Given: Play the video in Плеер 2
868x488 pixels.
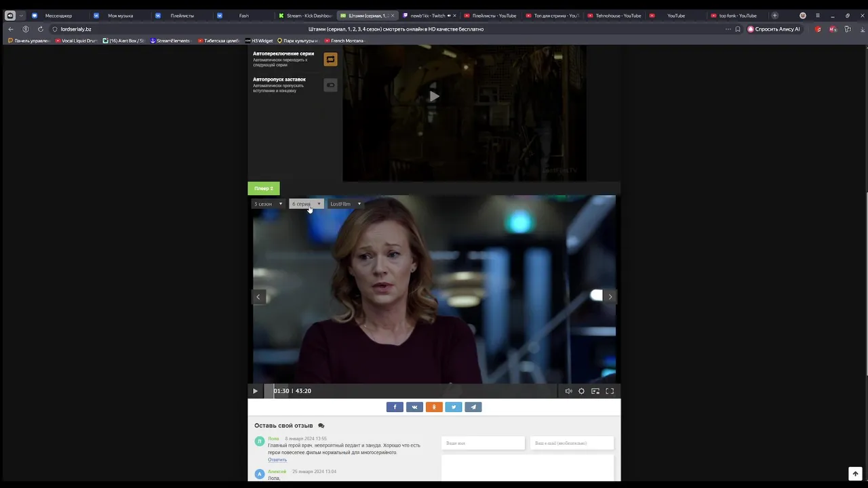Looking at the screenshot, I should tap(255, 391).
